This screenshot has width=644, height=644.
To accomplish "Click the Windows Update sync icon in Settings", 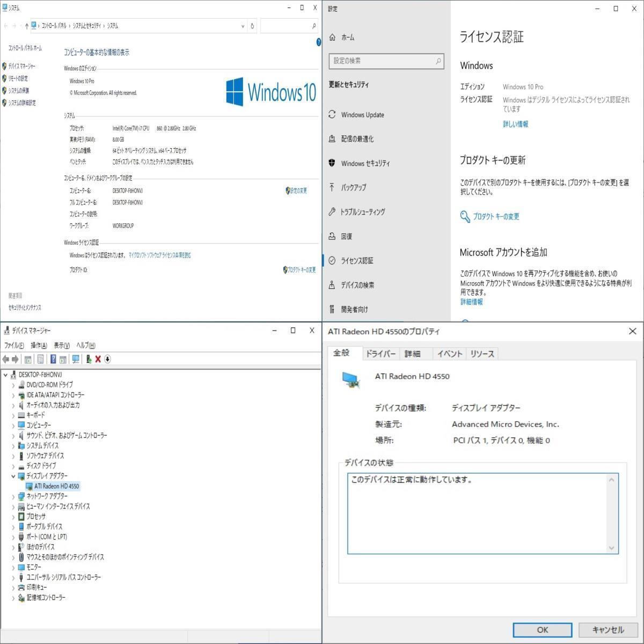I will (332, 114).
